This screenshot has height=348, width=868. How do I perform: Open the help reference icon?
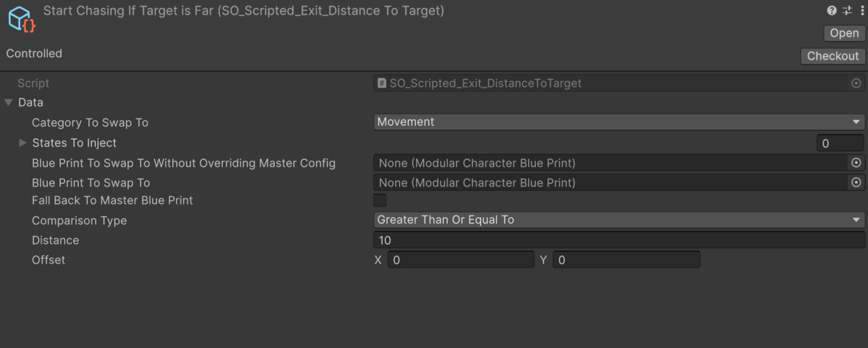click(832, 11)
